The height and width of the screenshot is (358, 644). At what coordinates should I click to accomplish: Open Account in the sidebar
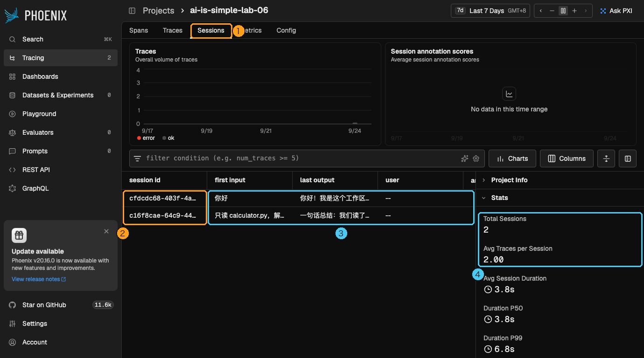(61, 342)
